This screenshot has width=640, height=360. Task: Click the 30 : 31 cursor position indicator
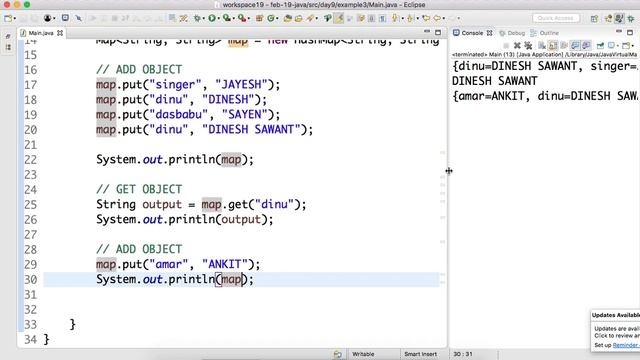[x=463, y=354]
